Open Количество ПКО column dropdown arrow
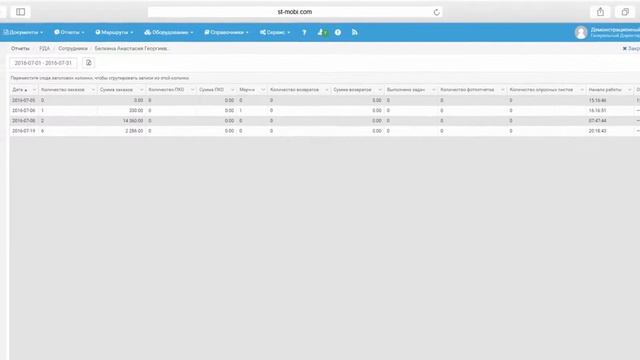 tap(192, 90)
